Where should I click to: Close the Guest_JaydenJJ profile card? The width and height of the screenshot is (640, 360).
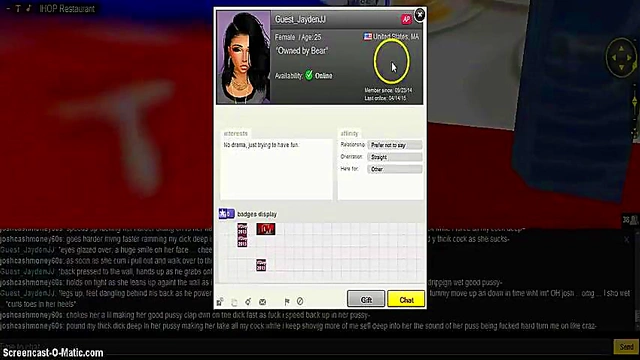[419, 15]
